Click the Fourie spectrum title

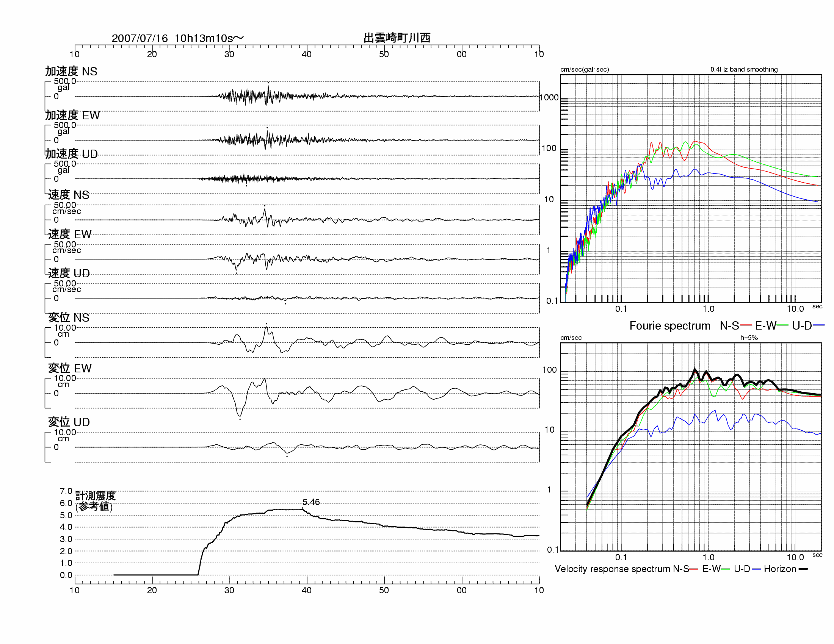coord(670,326)
